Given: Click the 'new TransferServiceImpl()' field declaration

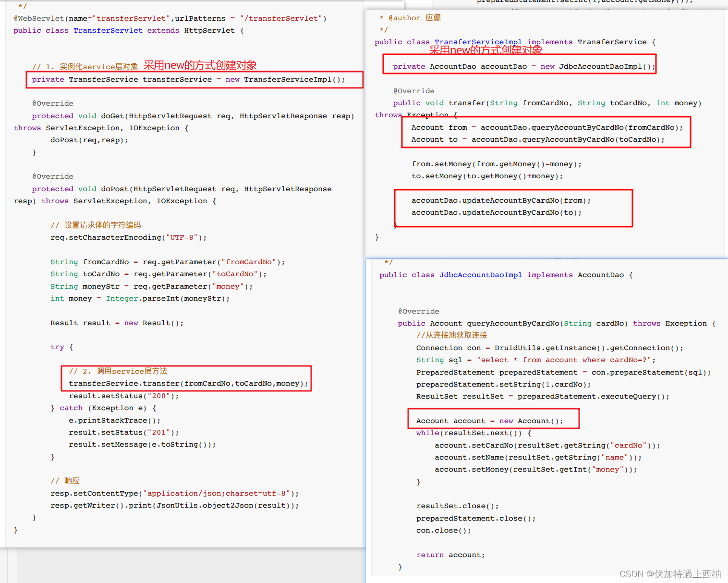Looking at the screenshot, I should click(x=188, y=79).
